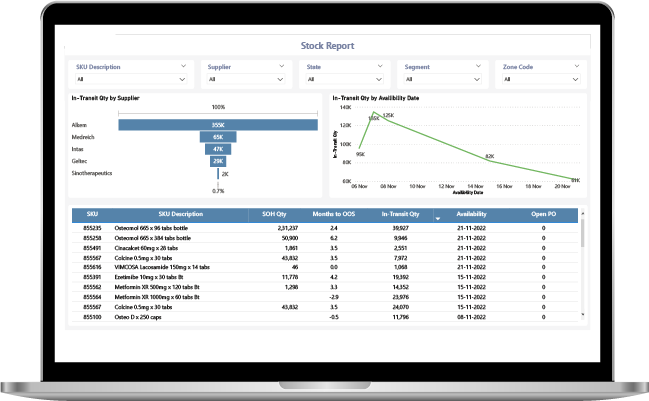Screen dimensions: 649x401
Task: Click the table scrollbar up arrow
Action: [x=583, y=213]
